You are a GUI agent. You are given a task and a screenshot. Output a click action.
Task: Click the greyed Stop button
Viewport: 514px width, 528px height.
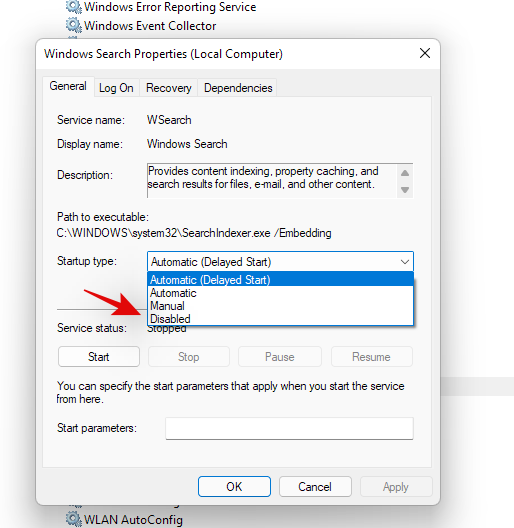pyautogui.click(x=189, y=357)
